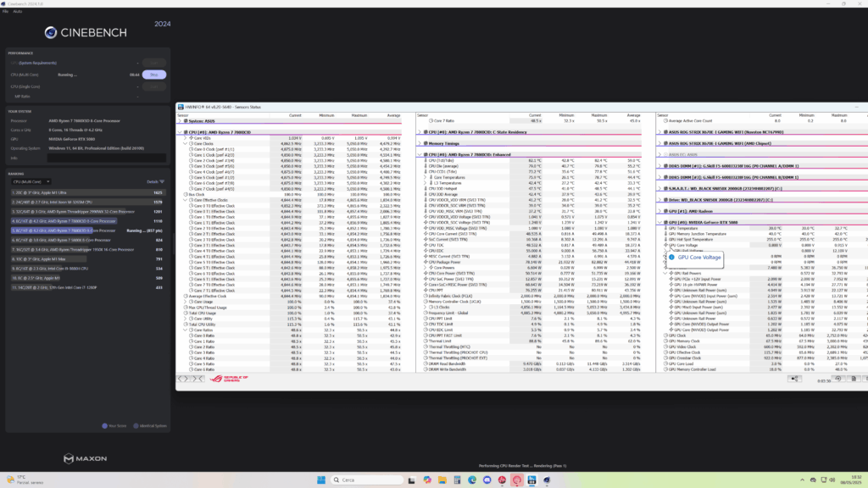Click the collapse columns arrows in HWiNFO toolbar
The image size is (868, 488).
198,379
